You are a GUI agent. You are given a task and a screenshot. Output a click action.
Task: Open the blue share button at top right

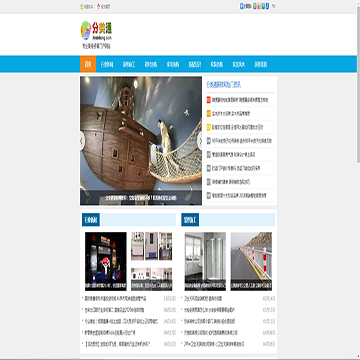click(x=246, y=6)
